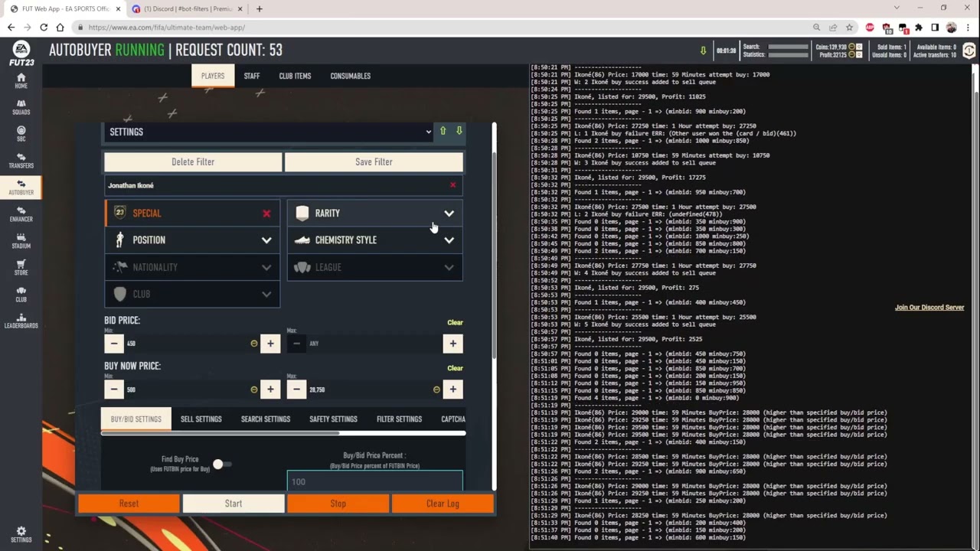Go to Transfers in sidebar
Screen dimensions: 980x551
pos(21,161)
